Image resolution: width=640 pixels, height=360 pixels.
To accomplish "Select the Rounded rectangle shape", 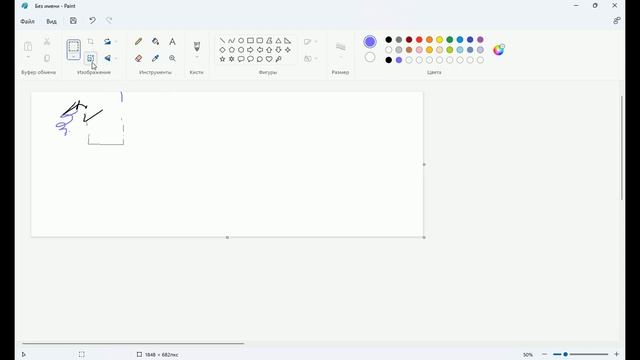I will click(260, 40).
